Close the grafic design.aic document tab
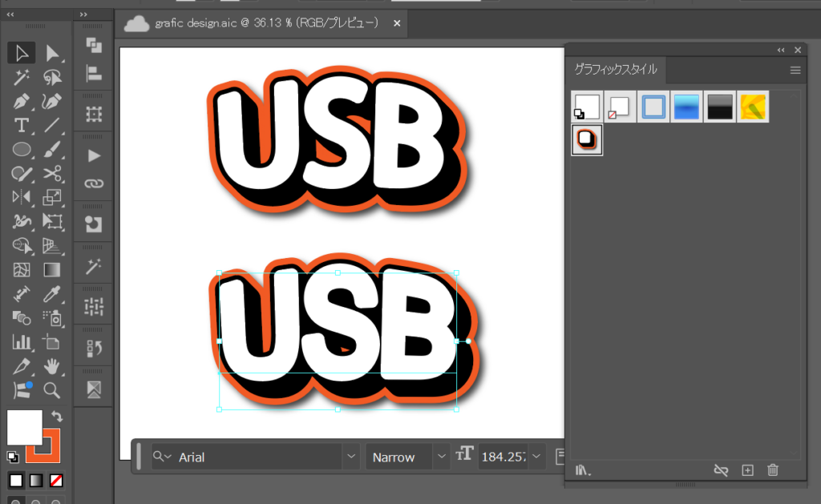 point(397,23)
